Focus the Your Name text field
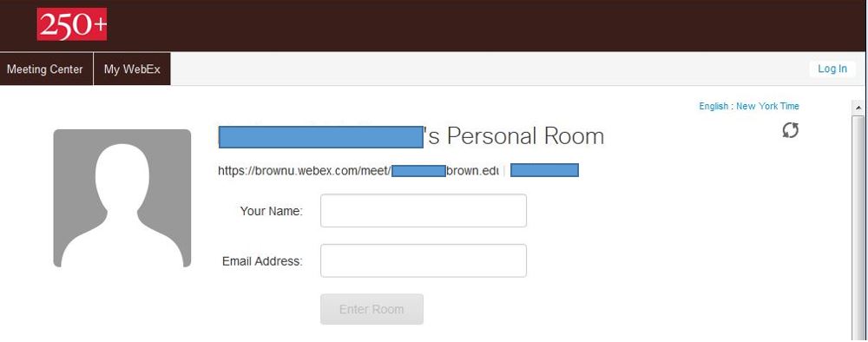The height and width of the screenshot is (342, 868). [x=424, y=210]
